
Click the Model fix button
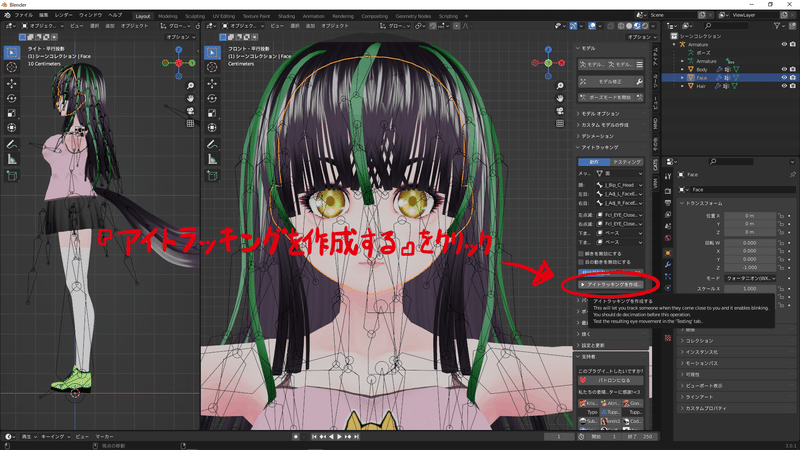(x=606, y=82)
